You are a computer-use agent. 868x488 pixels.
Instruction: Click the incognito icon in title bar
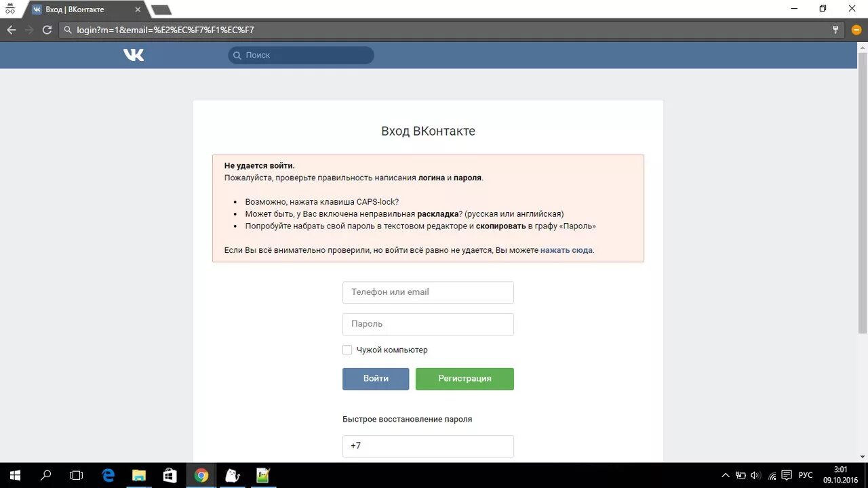[10, 9]
